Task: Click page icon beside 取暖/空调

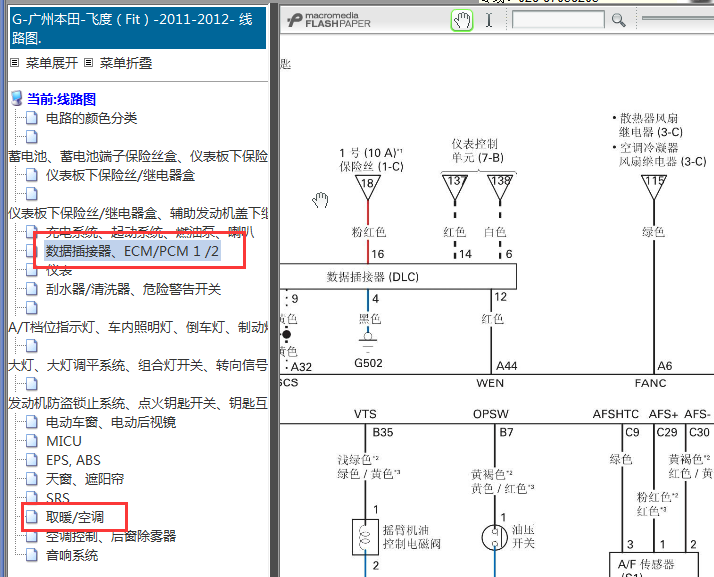Action: pyautogui.click(x=31, y=517)
